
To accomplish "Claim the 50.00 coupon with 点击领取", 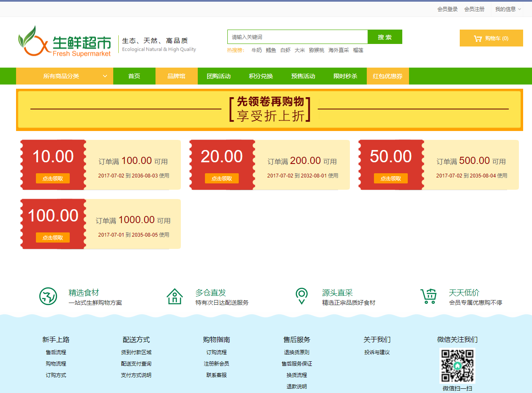I will 391,178.
